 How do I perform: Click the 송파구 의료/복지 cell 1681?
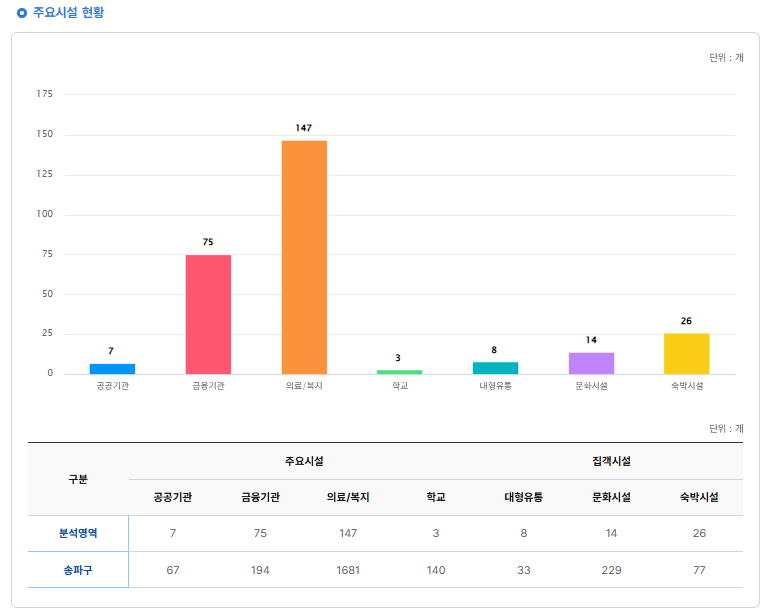pos(348,570)
